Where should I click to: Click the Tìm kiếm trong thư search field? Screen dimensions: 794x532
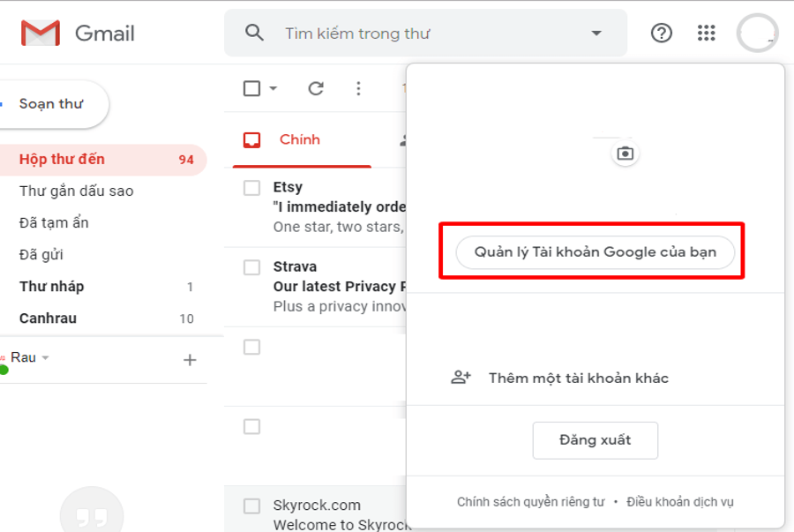click(x=423, y=34)
